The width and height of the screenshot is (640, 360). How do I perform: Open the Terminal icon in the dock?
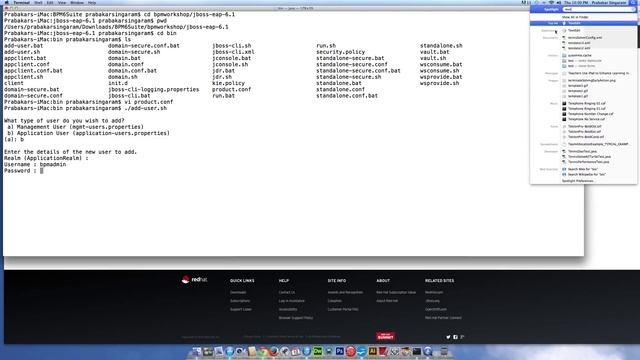pos(417,351)
